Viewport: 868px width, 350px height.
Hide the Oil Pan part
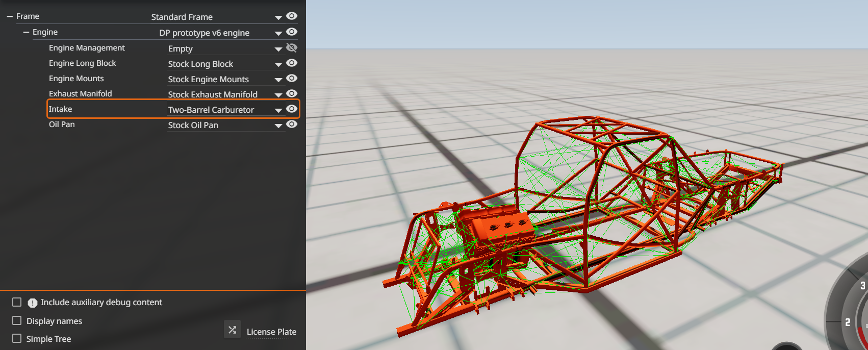292,124
